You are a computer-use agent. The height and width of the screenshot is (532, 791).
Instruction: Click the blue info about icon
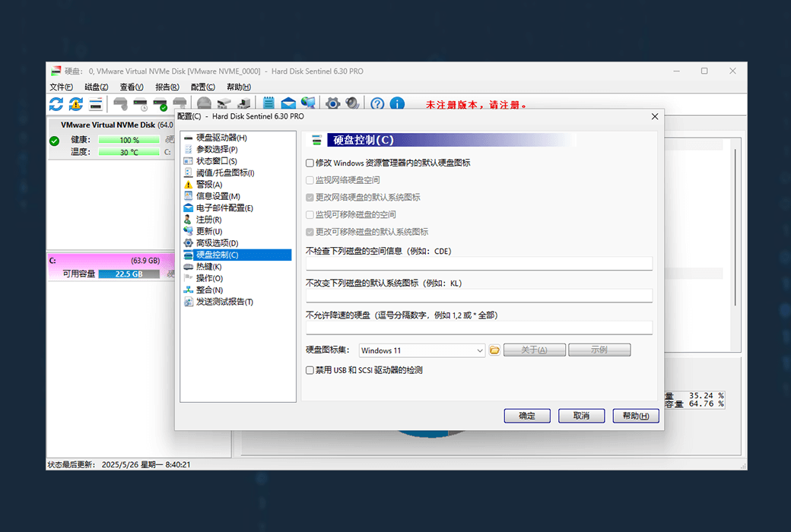(x=398, y=103)
